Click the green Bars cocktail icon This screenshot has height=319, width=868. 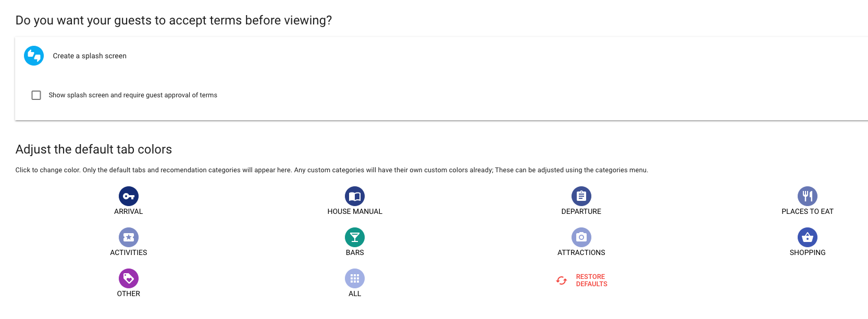pyautogui.click(x=355, y=237)
